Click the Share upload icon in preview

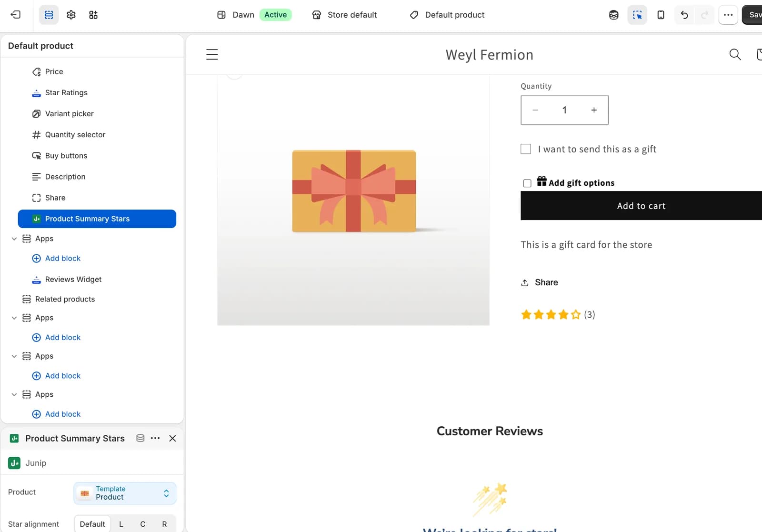coord(525,282)
